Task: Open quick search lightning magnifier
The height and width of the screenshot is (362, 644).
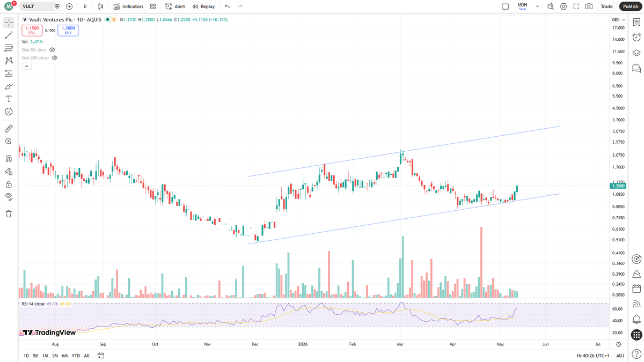Action: point(550,6)
